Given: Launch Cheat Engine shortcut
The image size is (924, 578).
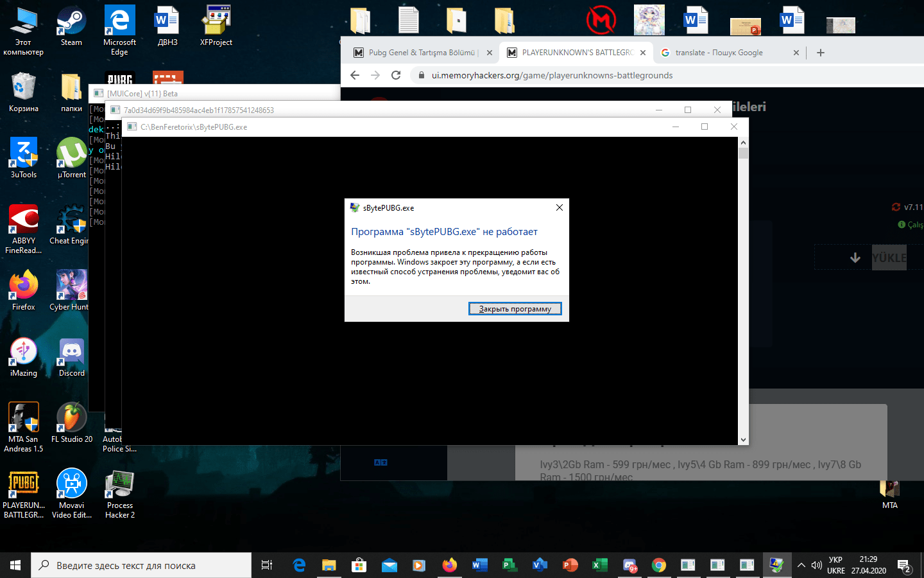Looking at the screenshot, I should (69, 225).
